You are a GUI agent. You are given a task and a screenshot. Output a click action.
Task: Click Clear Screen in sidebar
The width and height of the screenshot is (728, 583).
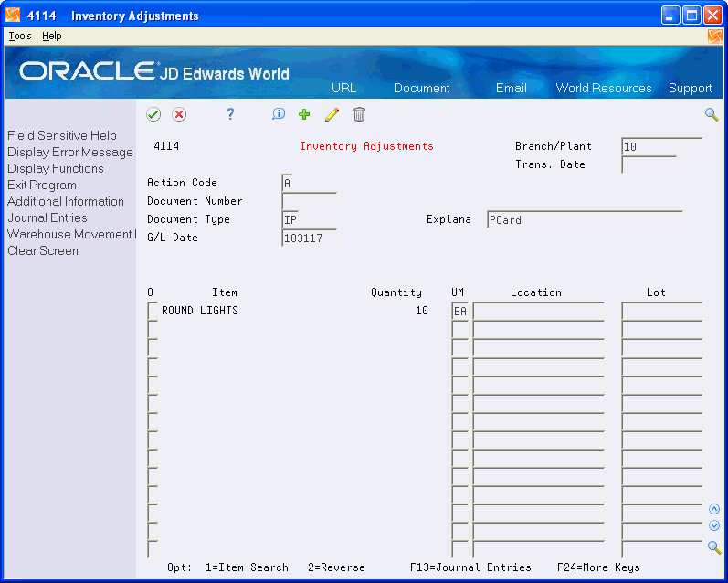tap(43, 250)
